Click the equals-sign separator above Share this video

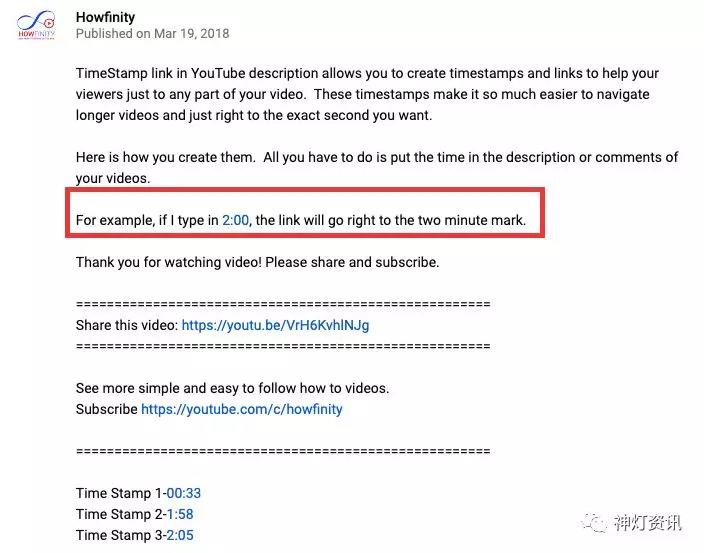[x=283, y=304]
